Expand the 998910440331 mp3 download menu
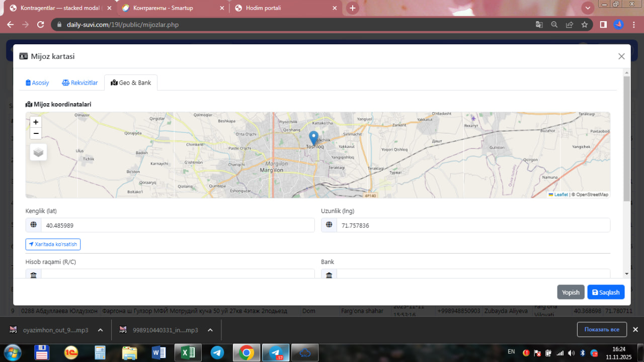 (210, 330)
